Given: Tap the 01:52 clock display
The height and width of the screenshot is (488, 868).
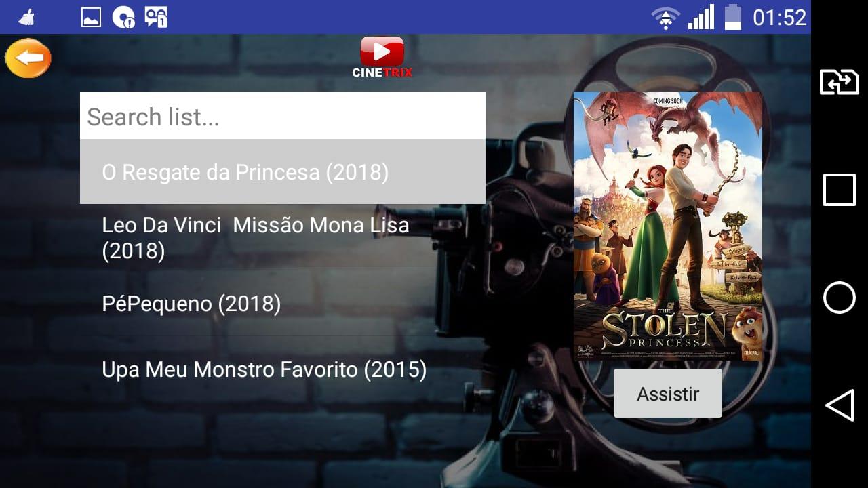Looking at the screenshot, I should (780, 17).
